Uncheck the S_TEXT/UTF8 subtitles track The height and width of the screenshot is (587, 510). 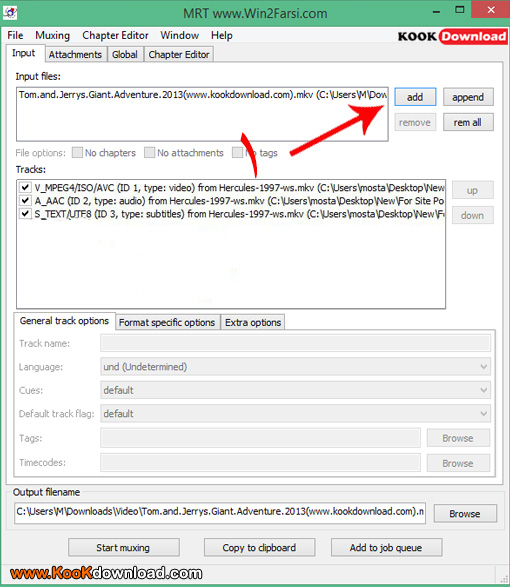pos(25,214)
